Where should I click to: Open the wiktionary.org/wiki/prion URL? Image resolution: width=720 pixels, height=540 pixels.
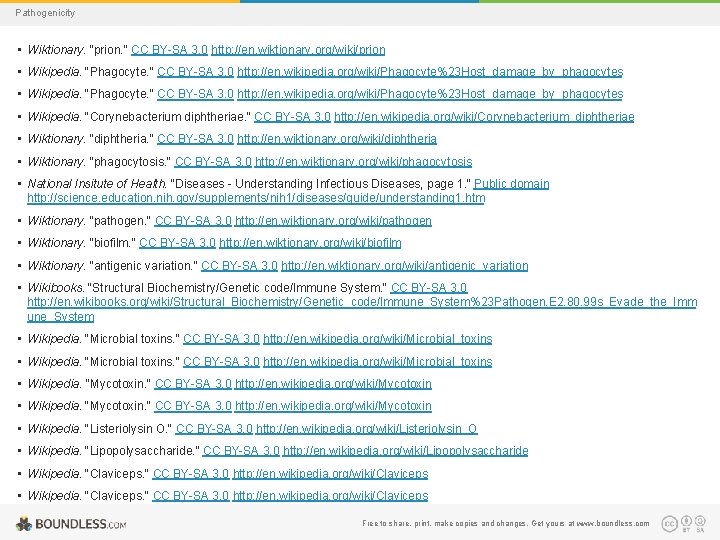[298, 50]
